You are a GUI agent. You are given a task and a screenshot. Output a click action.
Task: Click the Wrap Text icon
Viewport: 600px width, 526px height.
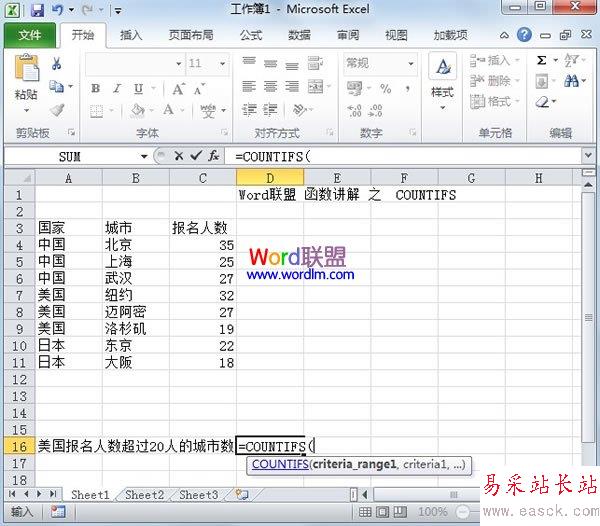click(x=315, y=63)
